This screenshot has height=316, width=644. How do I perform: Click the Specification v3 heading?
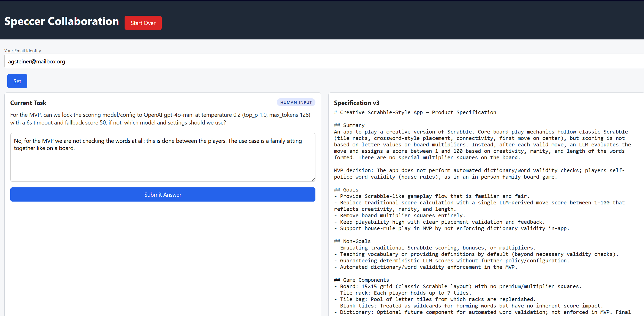tap(356, 103)
